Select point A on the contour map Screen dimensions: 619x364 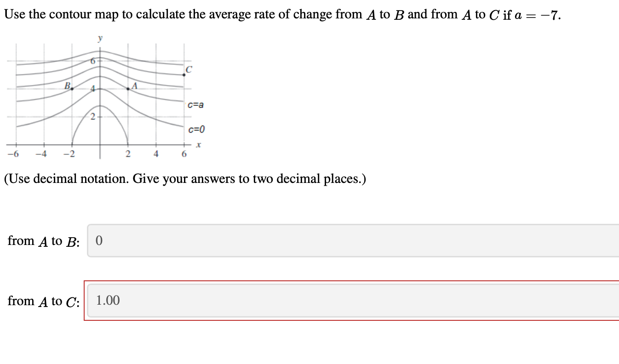[x=129, y=89]
